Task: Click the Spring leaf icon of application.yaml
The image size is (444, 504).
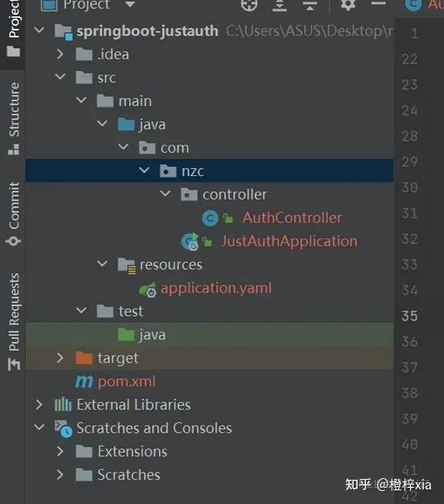Action: click(148, 289)
